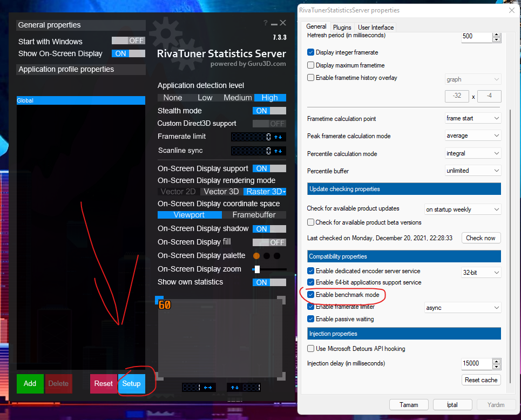Toggle On-Screen Display support switch
The image size is (521, 420).
click(269, 168)
